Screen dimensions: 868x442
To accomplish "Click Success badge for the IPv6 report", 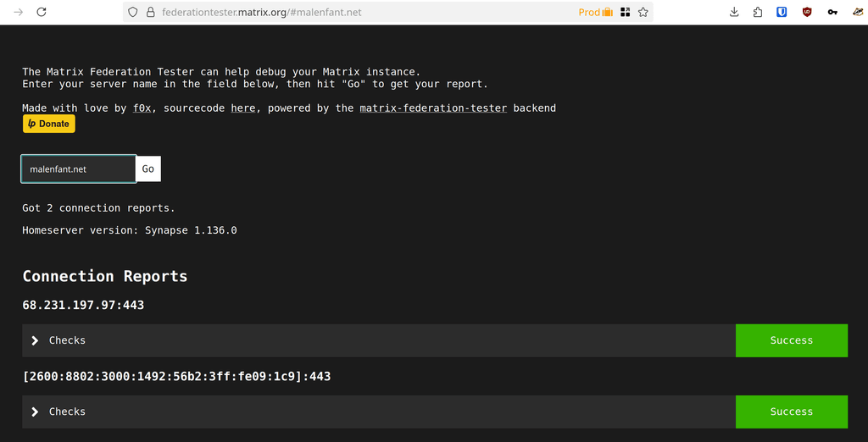I will click(x=792, y=412).
